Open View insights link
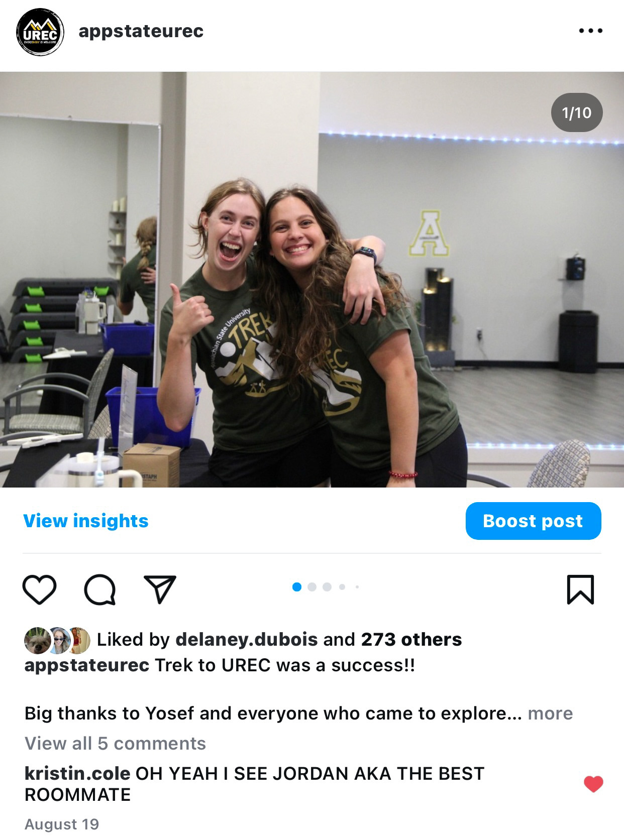 (86, 521)
